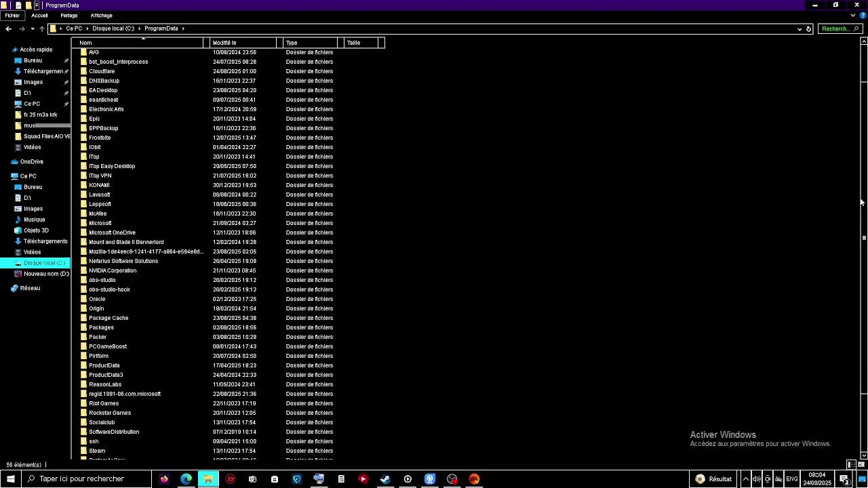Open Steam from the taskbar
This screenshot has height=488, width=868.
point(385,479)
